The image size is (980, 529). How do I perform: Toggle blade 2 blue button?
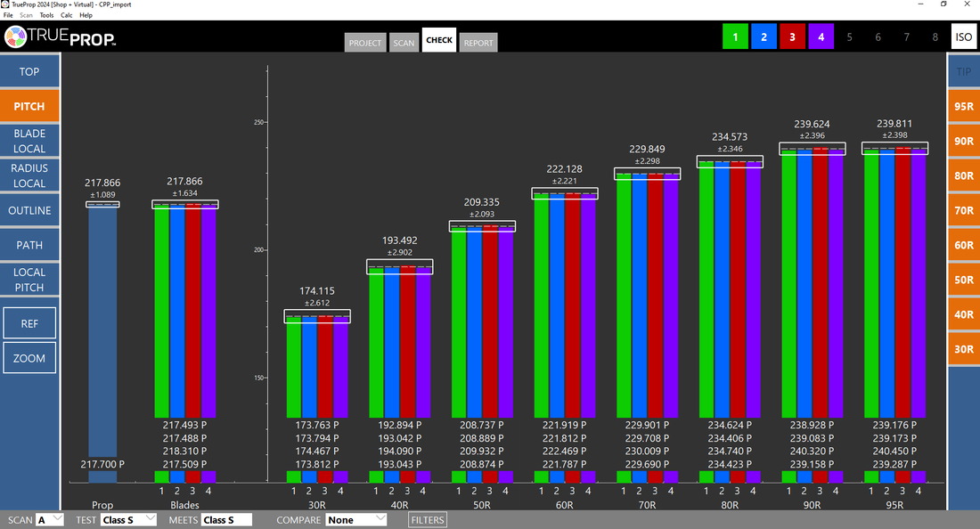764,37
